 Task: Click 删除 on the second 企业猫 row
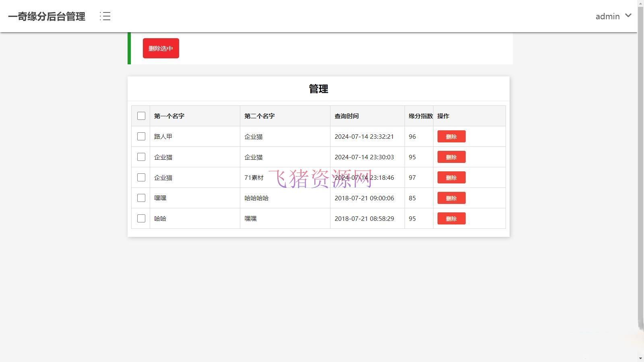451,157
